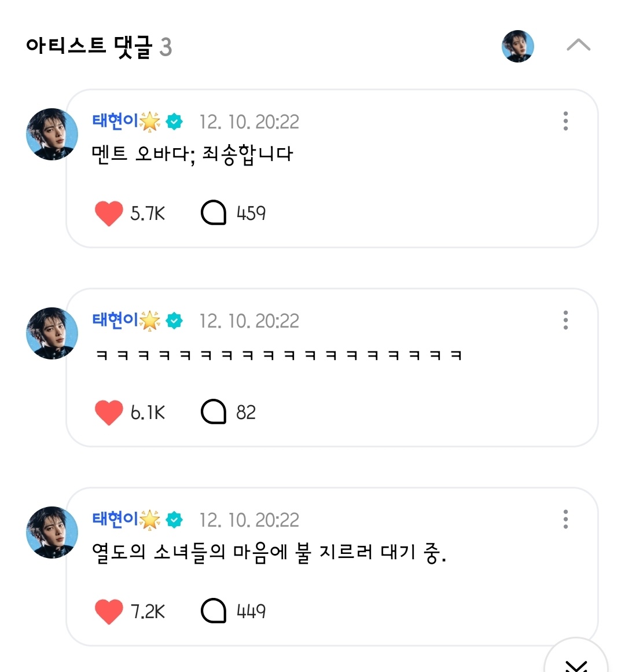Tap profile picture beside third comment
Screen dimensions: 625x672
(52, 533)
